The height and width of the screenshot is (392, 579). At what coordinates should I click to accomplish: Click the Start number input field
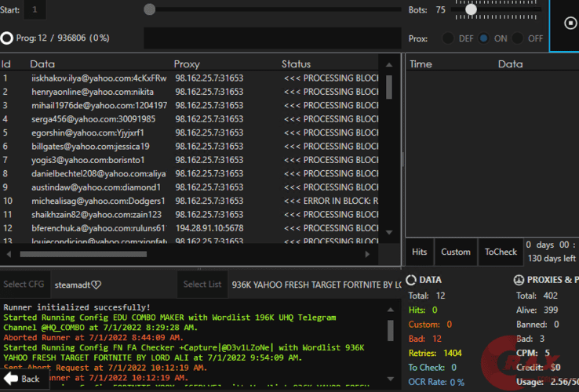pyautogui.click(x=35, y=10)
